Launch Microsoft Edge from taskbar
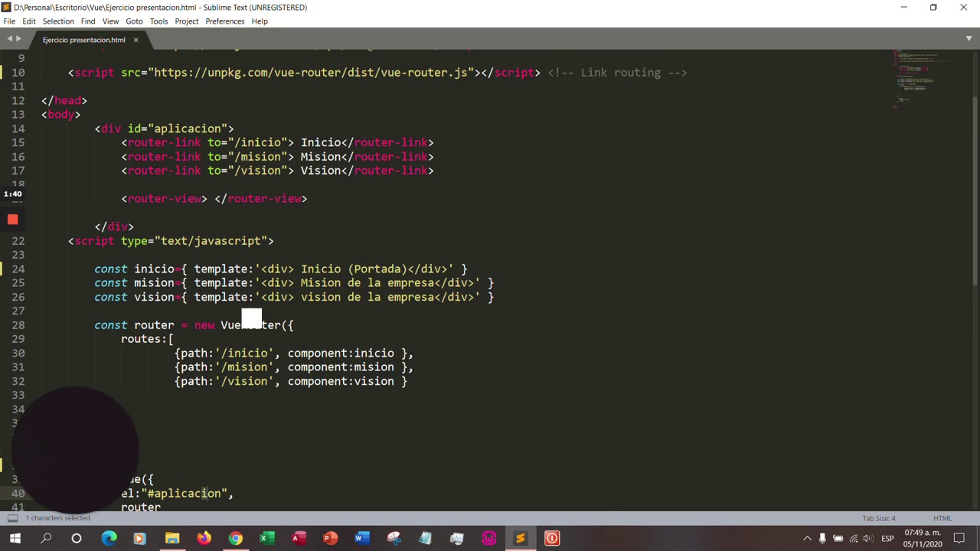This screenshot has width=980, height=551. point(109,539)
